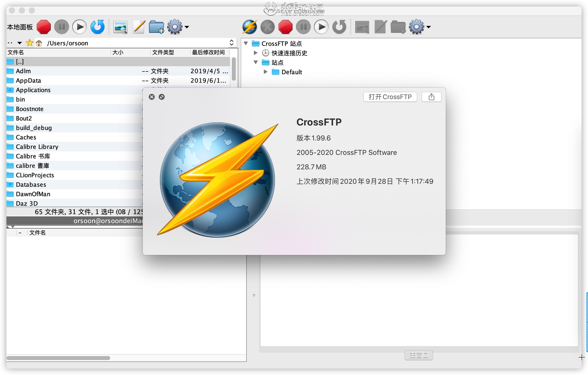Click the favorites star icon beside path
This screenshot has height=375, width=588.
coord(30,43)
